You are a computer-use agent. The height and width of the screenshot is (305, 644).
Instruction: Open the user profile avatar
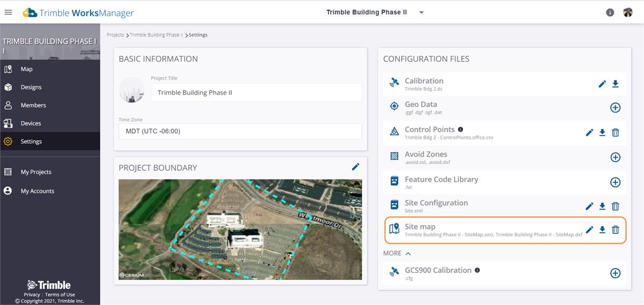tap(627, 12)
